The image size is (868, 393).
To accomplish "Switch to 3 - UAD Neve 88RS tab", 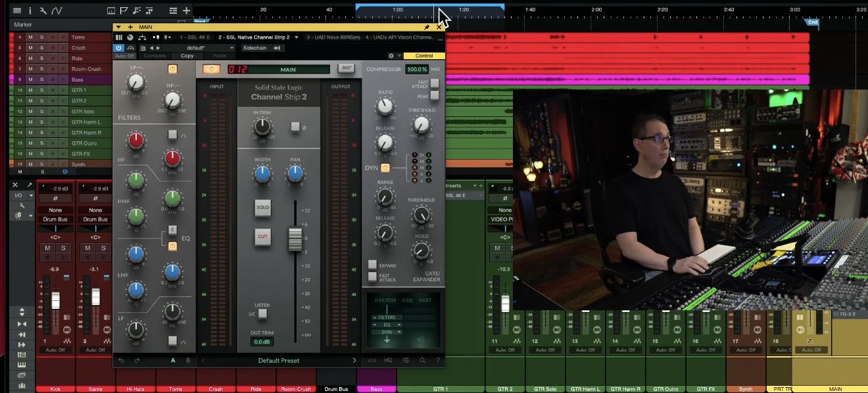I will click(x=333, y=37).
